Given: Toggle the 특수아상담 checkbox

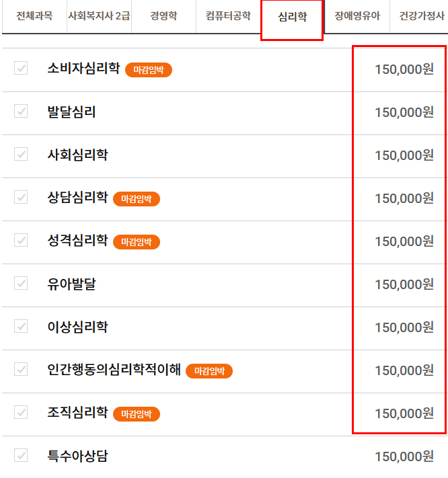Looking at the screenshot, I should [x=22, y=455].
